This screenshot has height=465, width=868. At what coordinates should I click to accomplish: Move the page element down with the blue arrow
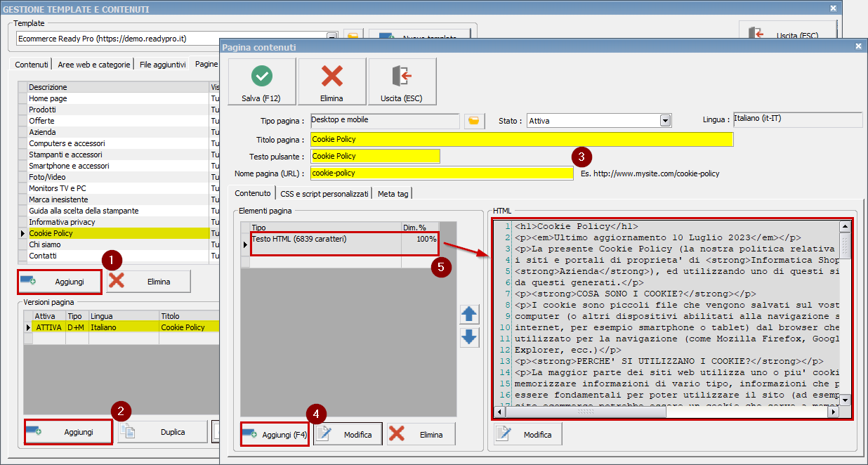(x=469, y=337)
